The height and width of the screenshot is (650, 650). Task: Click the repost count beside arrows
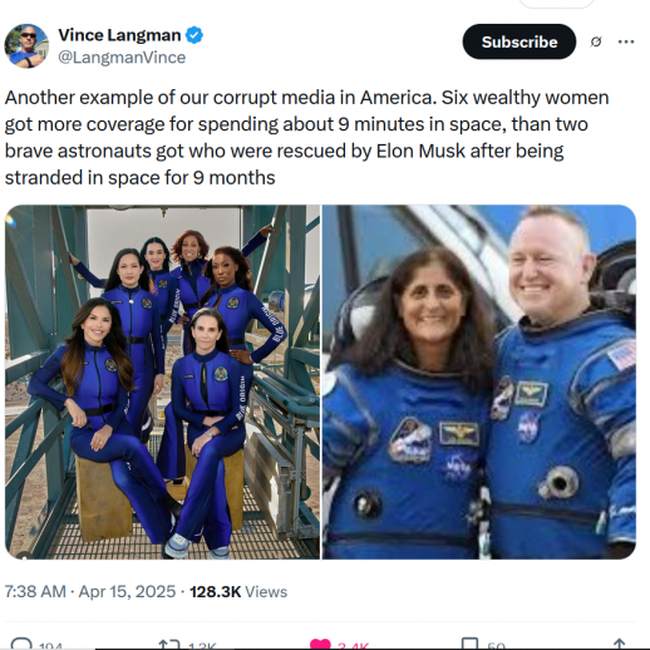202,646
